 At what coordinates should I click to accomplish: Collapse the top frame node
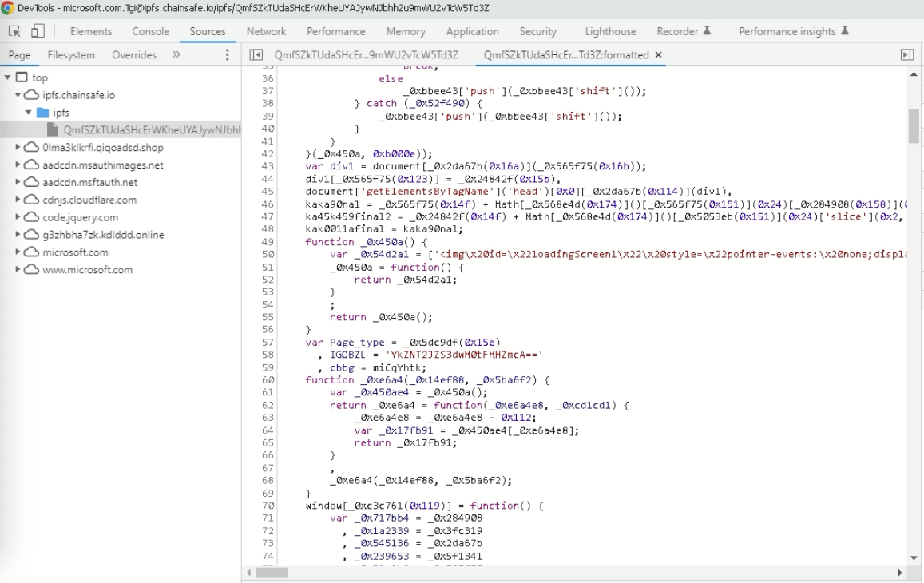[x=7, y=77]
